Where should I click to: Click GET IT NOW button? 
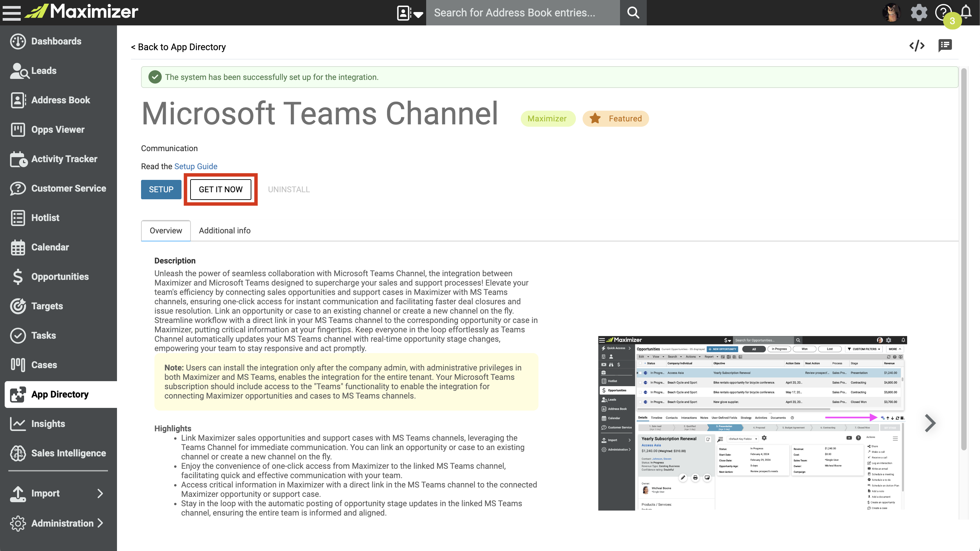point(221,190)
